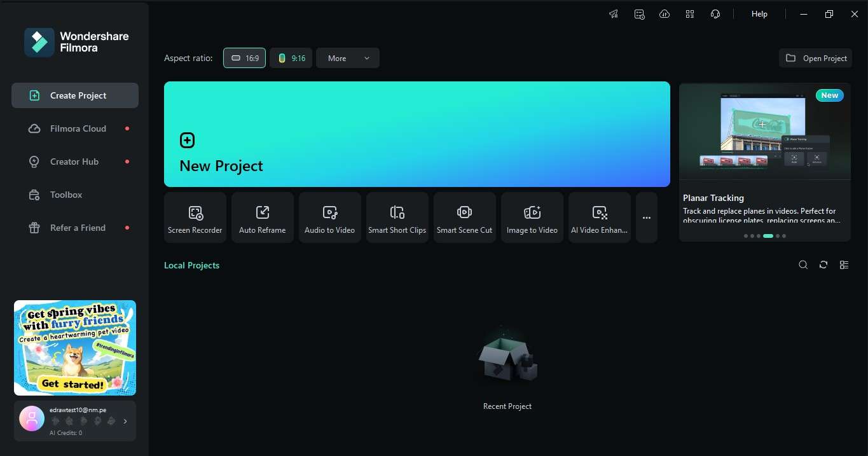The width and height of the screenshot is (868, 456).
Task: Refresh the local projects list
Action: point(823,265)
